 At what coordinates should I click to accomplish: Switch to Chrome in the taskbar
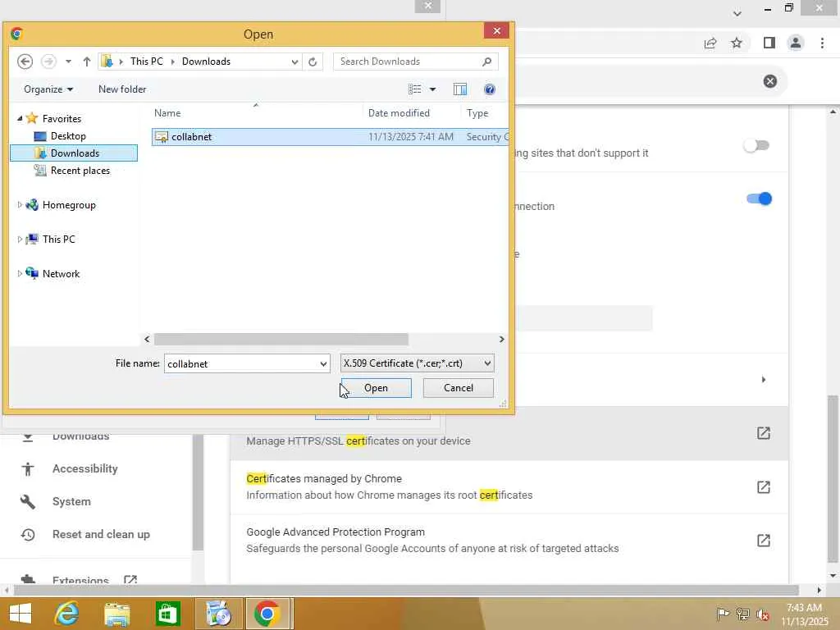(x=267, y=614)
